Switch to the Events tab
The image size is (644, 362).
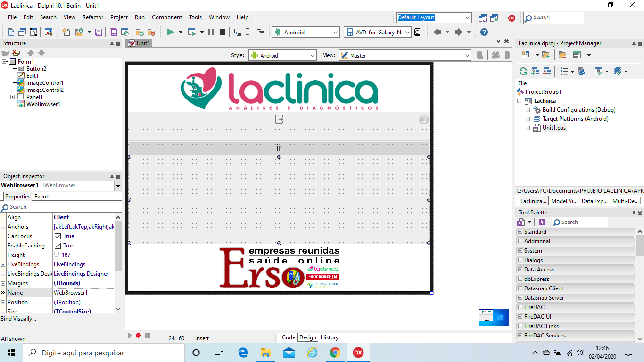point(42,197)
